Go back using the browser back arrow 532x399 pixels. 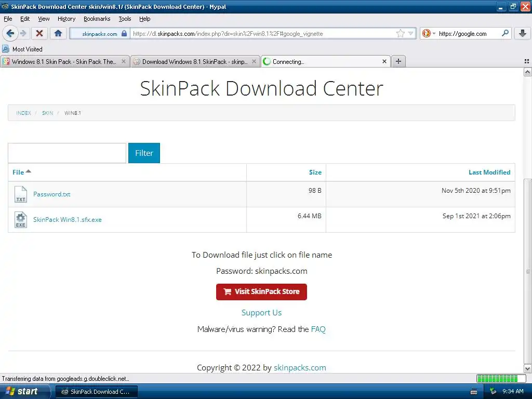pyautogui.click(x=10, y=33)
